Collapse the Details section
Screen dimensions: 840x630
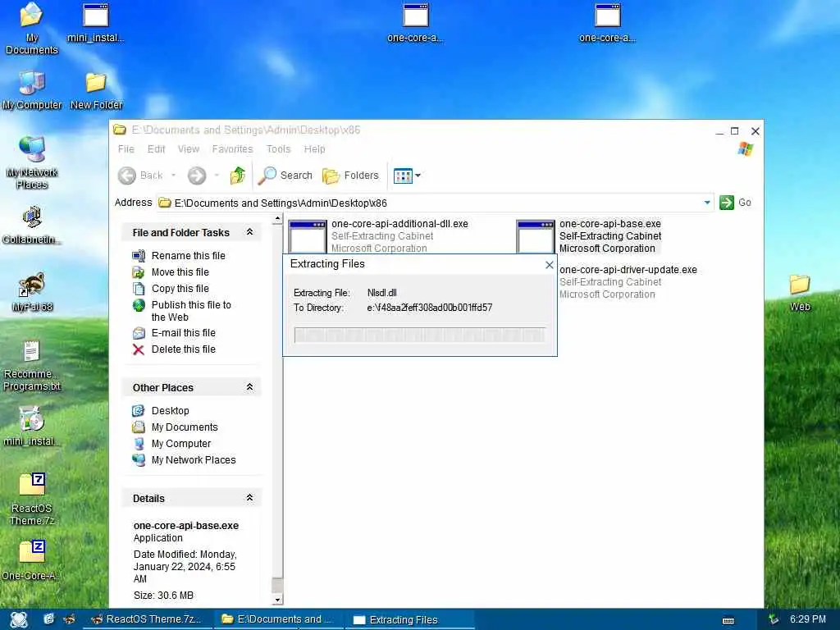tap(249, 498)
